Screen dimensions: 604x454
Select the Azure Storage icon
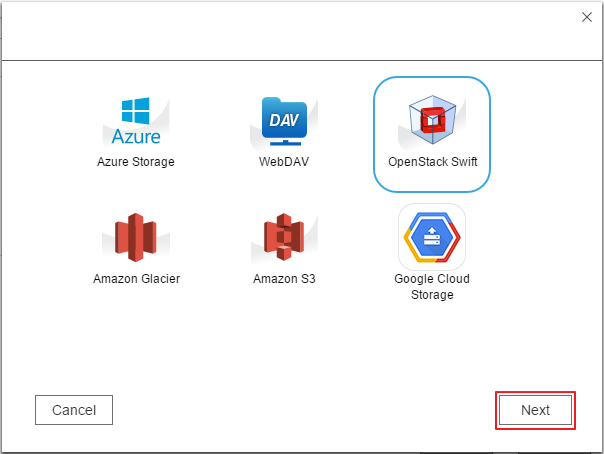tap(136, 121)
